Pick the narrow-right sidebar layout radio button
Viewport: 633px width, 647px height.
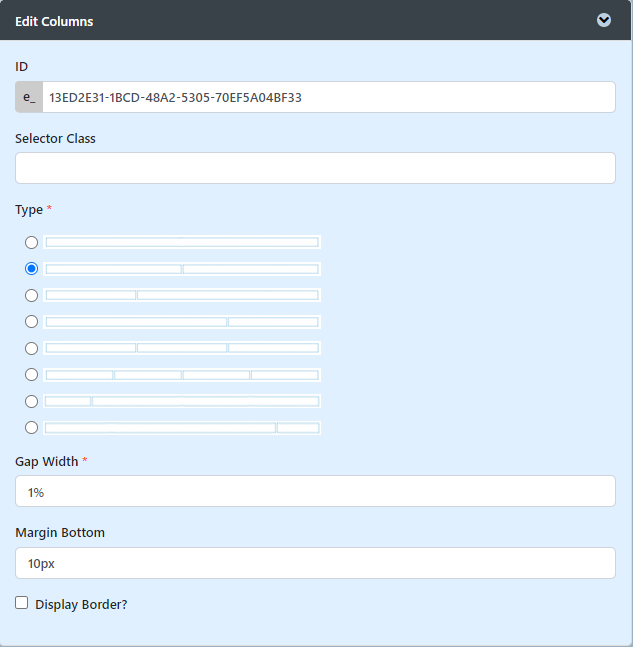click(x=32, y=428)
